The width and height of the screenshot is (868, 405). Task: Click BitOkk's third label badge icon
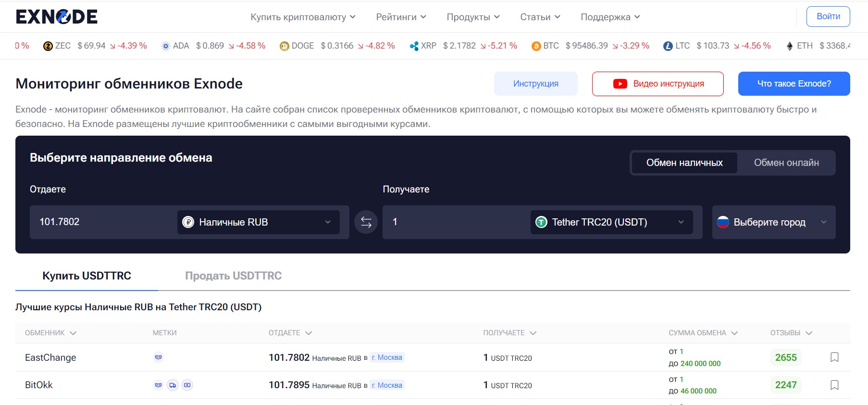(187, 385)
